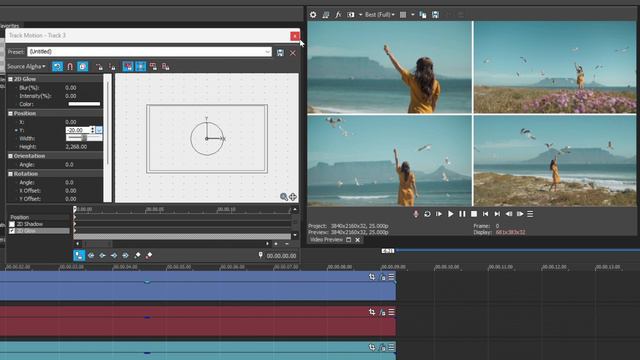The height and width of the screenshot is (360, 640).
Task: Uncheck the 2D Glow checkbox
Action: (12, 231)
